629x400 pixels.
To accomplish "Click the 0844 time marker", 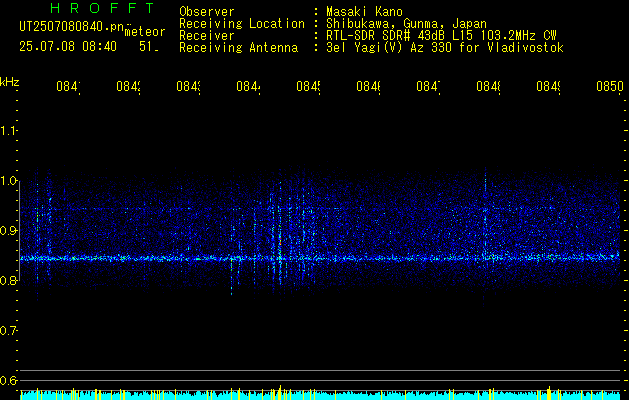I will tap(248, 87).
